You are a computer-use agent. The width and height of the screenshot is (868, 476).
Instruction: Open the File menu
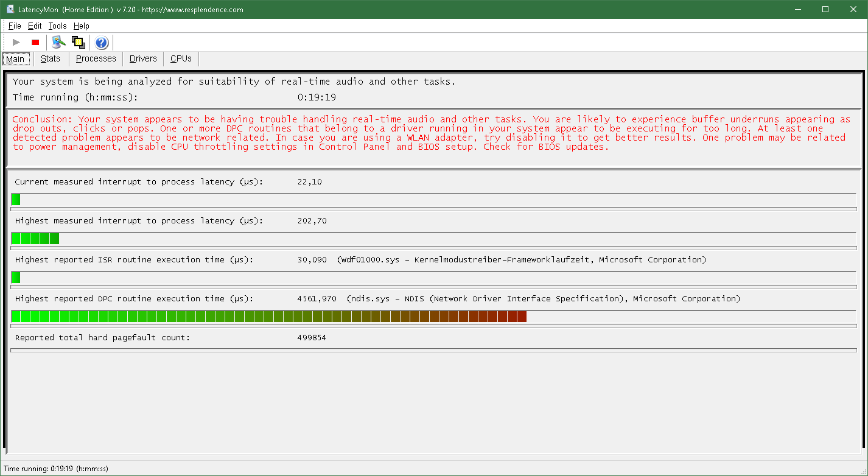coord(15,26)
